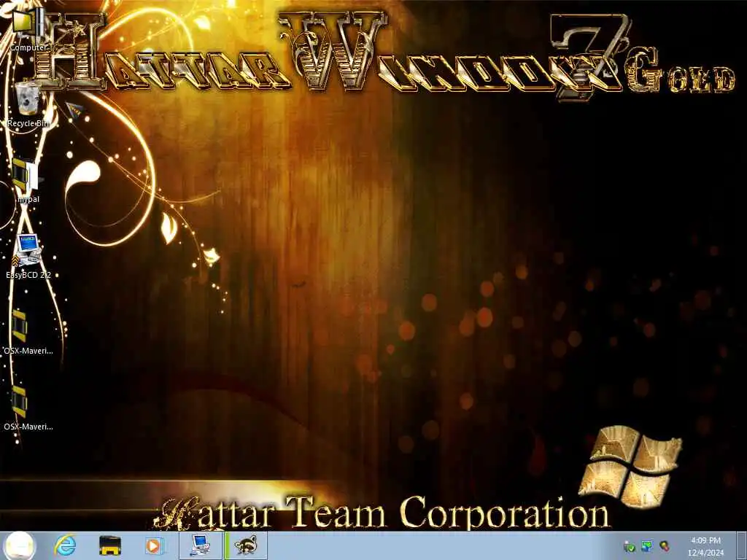Image resolution: width=747 pixels, height=560 pixels.
Task: Open the file explorer taskbar icon
Action: pos(109,545)
